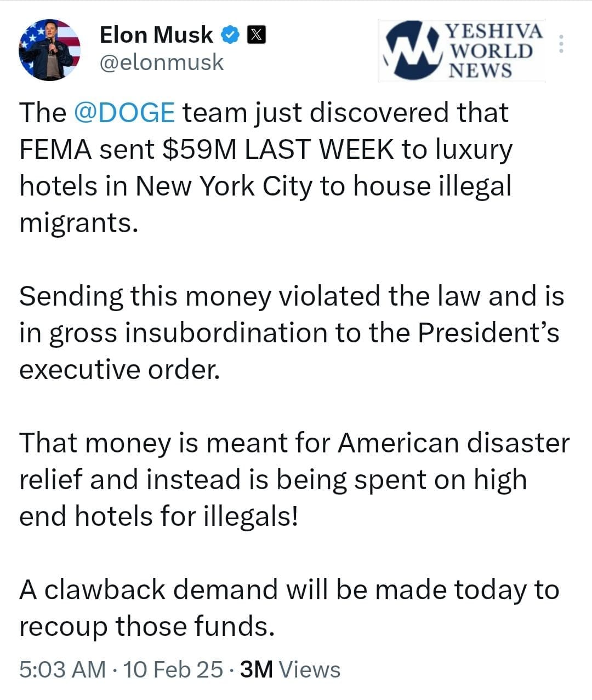The height and width of the screenshot is (700, 592).
Task: Select the "Sending this money violated" paragraph
Action: (291, 332)
